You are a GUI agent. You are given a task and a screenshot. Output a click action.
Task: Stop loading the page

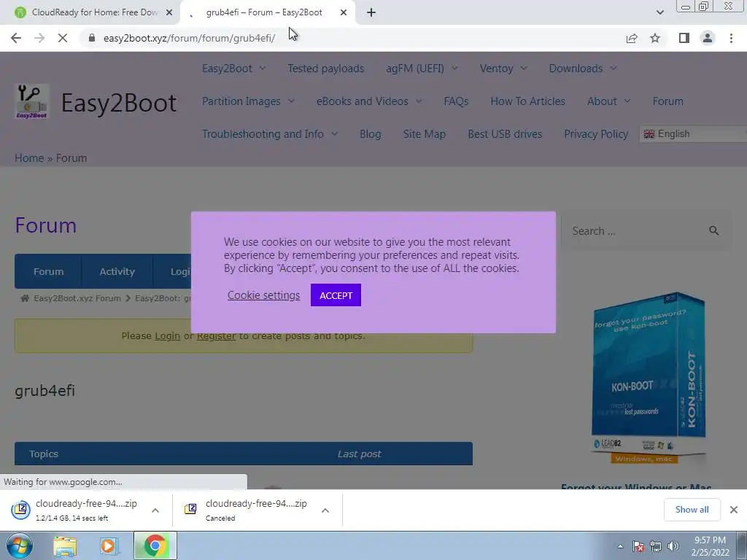(x=63, y=38)
